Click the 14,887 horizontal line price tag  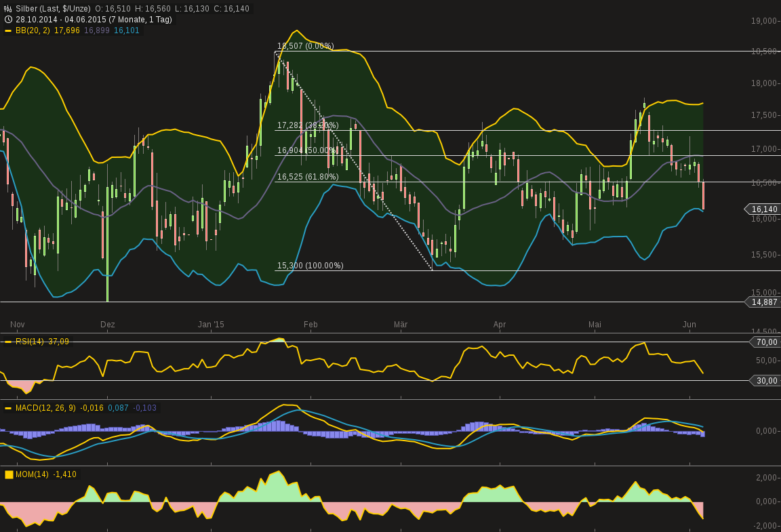[x=764, y=302]
